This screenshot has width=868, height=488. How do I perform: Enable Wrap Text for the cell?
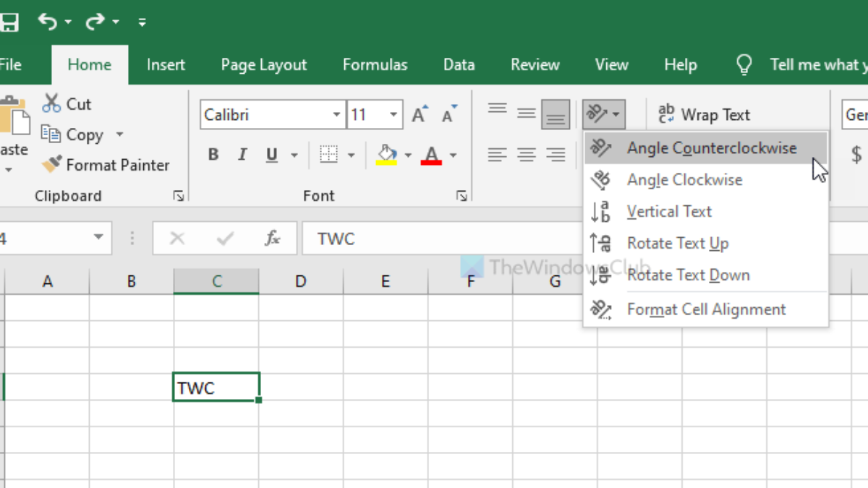pyautogui.click(x=704, y=114)
